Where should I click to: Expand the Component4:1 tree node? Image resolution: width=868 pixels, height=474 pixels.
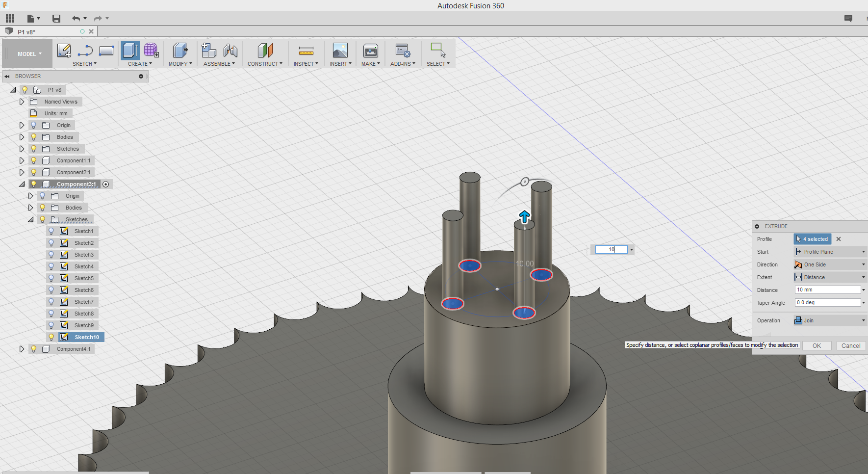point(22,349)
